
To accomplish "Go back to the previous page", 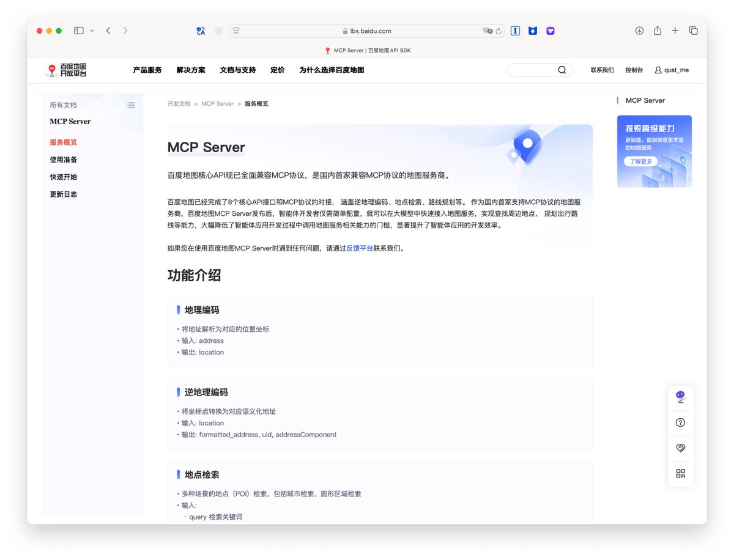I will point(108,31).
